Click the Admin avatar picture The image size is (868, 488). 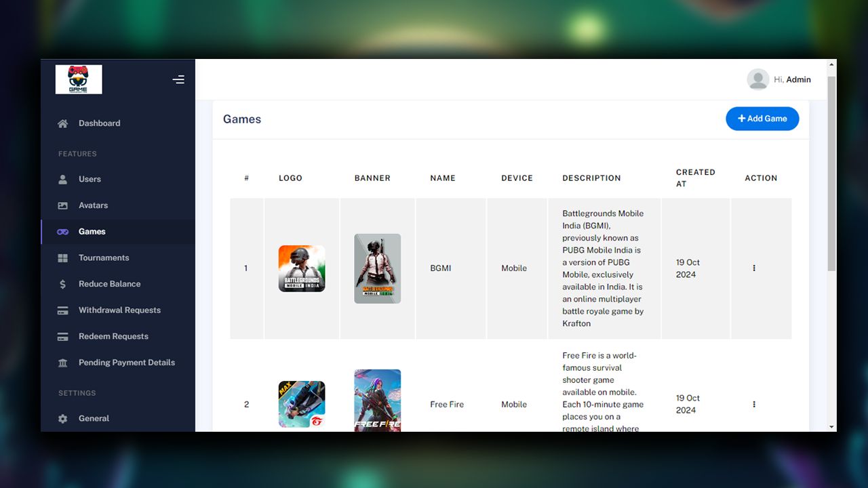tap(757, 79)
